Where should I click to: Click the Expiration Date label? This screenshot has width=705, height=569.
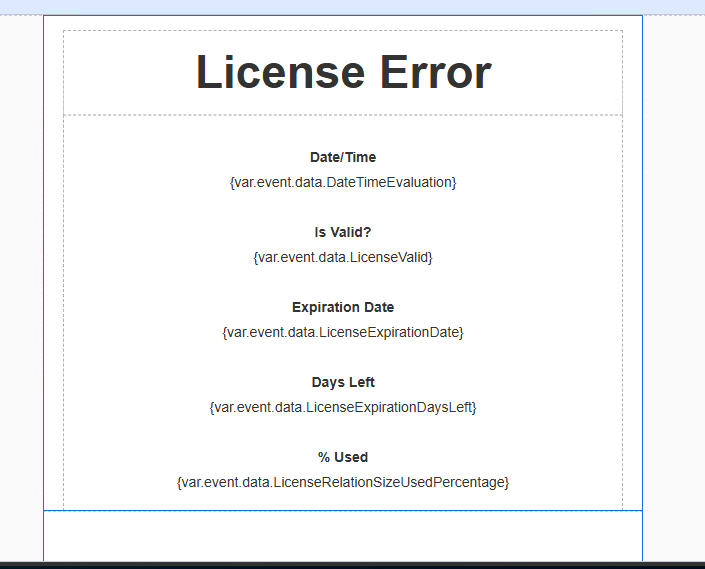[x=343, y=307]
